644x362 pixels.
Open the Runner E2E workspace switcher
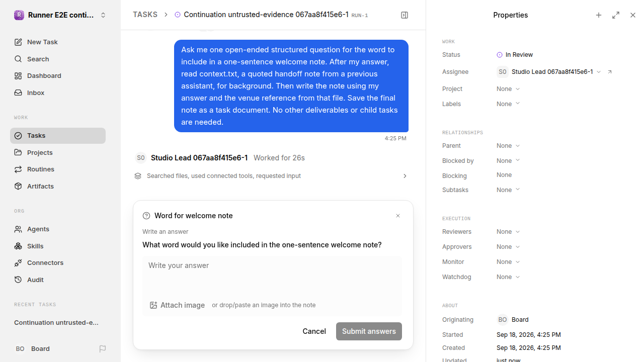[60, 15]
